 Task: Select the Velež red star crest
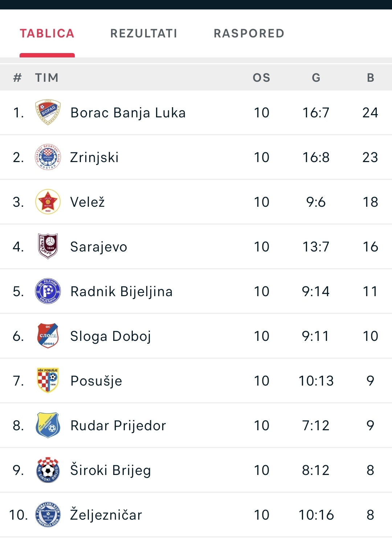pyautogui.click(x=48, y=202)
